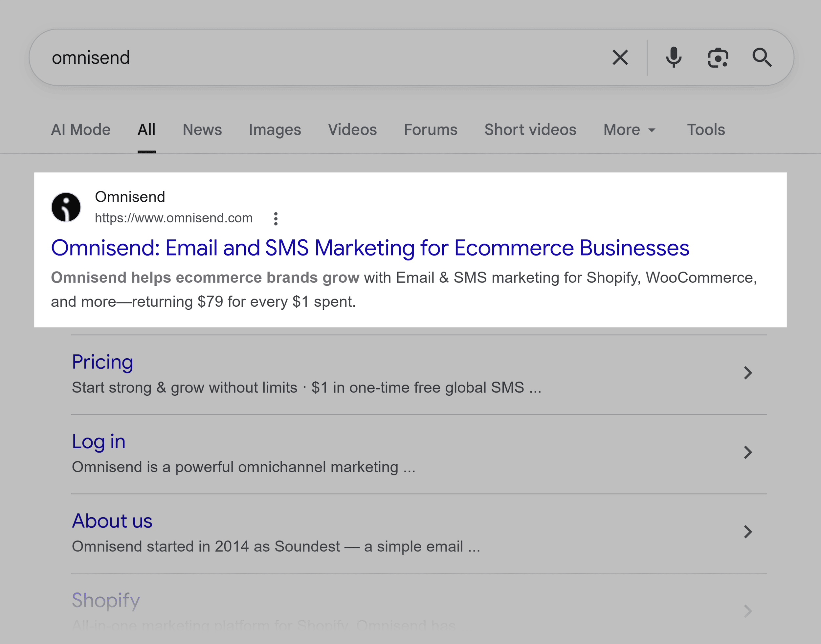Screen dimensions: 821x644
Task: Select the AI Mode tab
Action: (x=81, y=129)
